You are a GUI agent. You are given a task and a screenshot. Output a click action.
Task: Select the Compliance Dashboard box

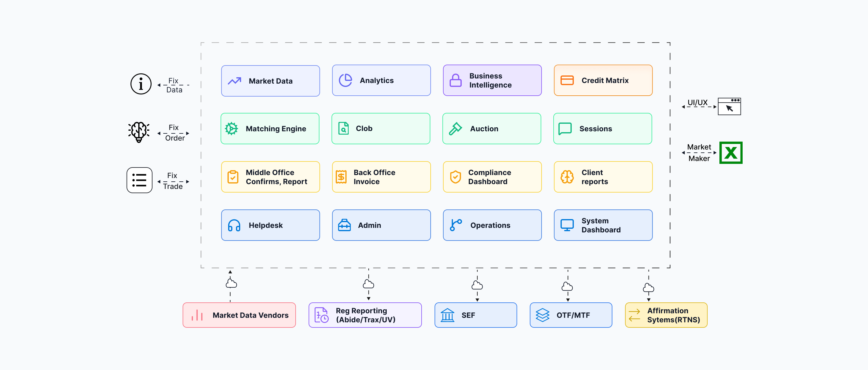point(492,177)
